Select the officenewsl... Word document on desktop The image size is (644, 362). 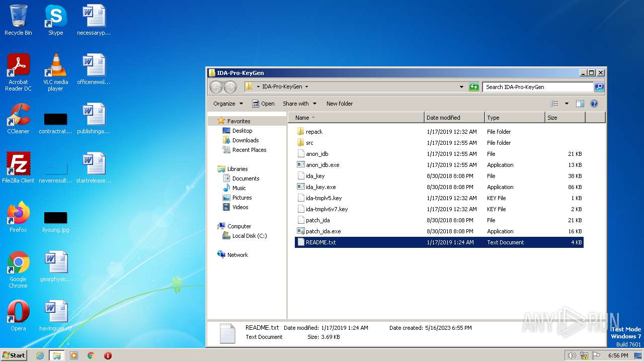(94, 69)
